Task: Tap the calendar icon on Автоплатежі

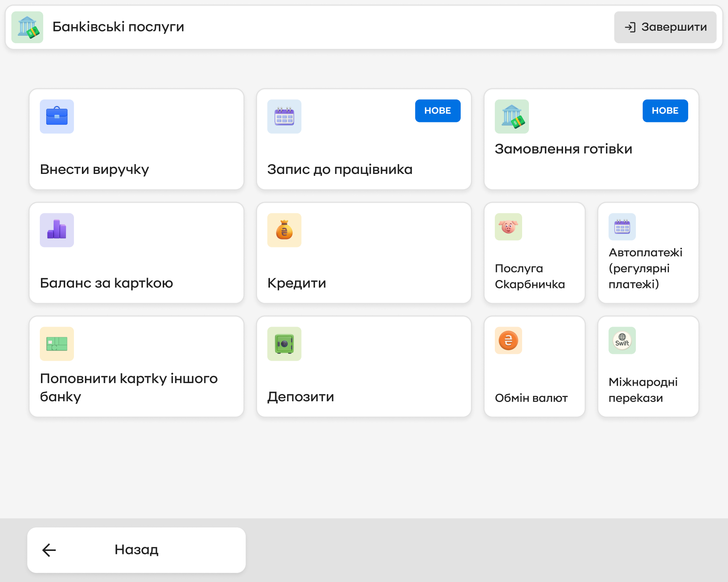Action: (622, 227)
